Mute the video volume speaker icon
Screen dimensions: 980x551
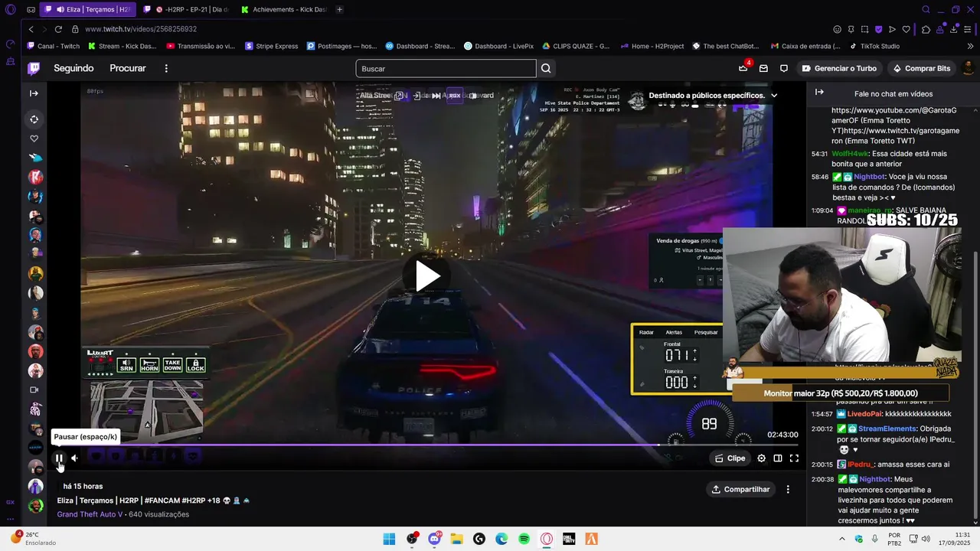(x=75, y=458)
